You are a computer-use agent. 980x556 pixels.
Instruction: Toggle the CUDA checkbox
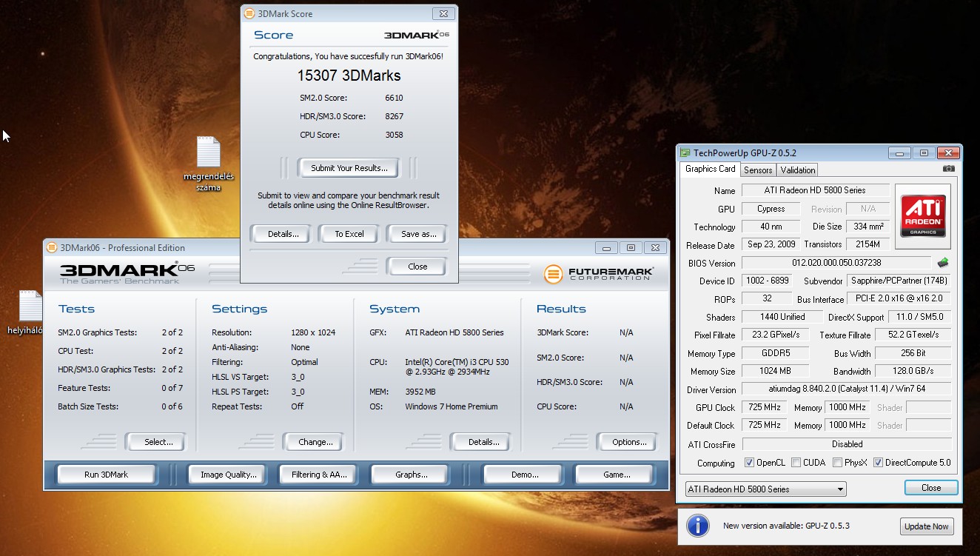796,463
